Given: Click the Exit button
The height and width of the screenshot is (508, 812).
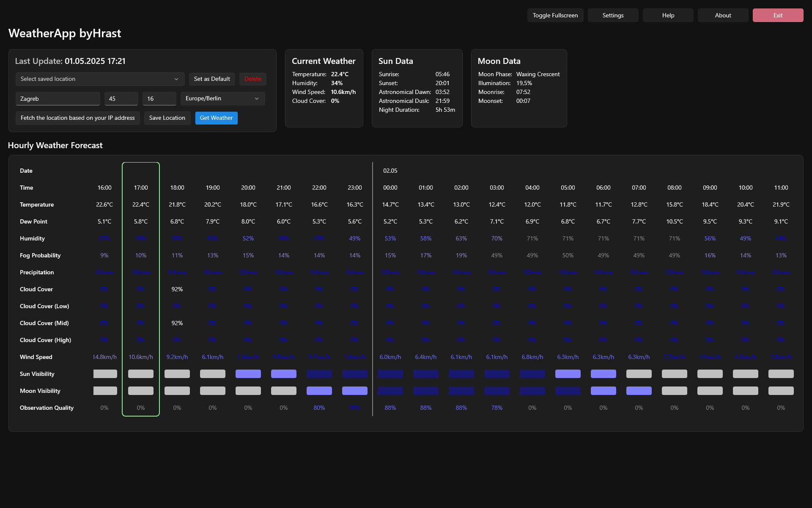Looking at the screenshot, I should pos(778,15).
